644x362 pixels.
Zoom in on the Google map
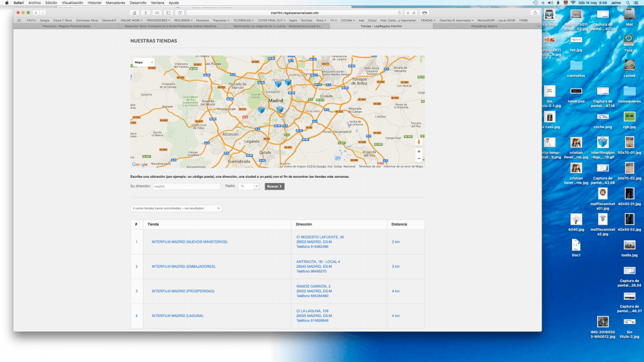[x=419, y=152]
